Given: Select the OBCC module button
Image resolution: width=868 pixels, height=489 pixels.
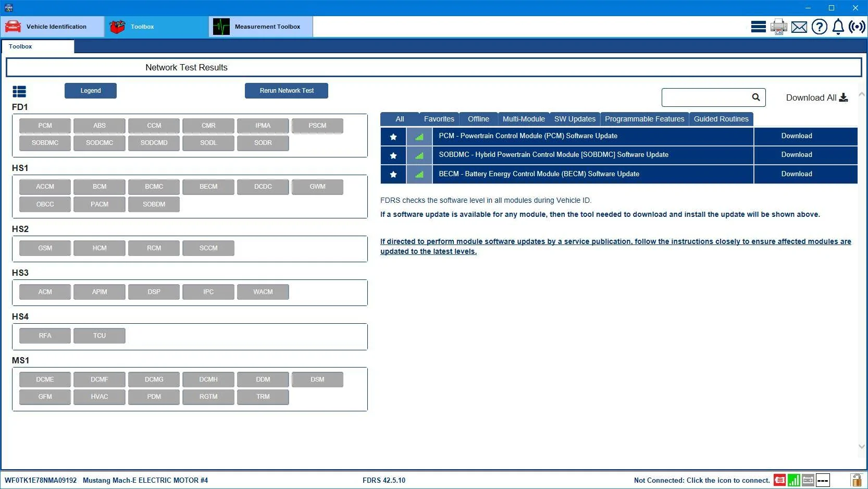Looking at the screenshot, I should pyautogui.click(x=45, y=204).
